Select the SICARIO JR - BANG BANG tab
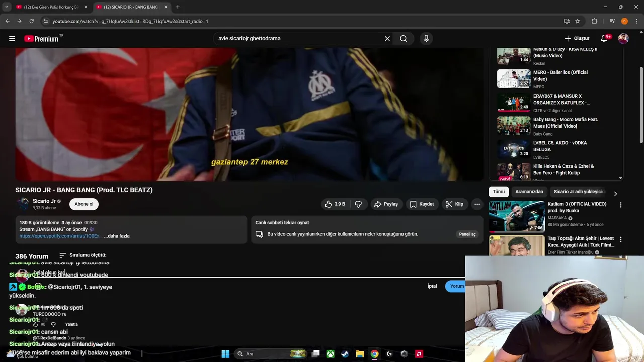 click(131, 7)
